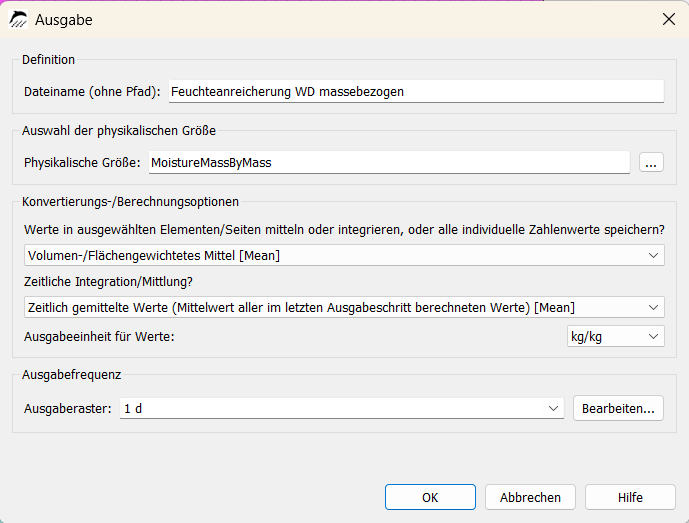Click the 'Definition' group title
The height and width of the screenshot is (523, 689).
pyautogui.click(x=48, y=59)
